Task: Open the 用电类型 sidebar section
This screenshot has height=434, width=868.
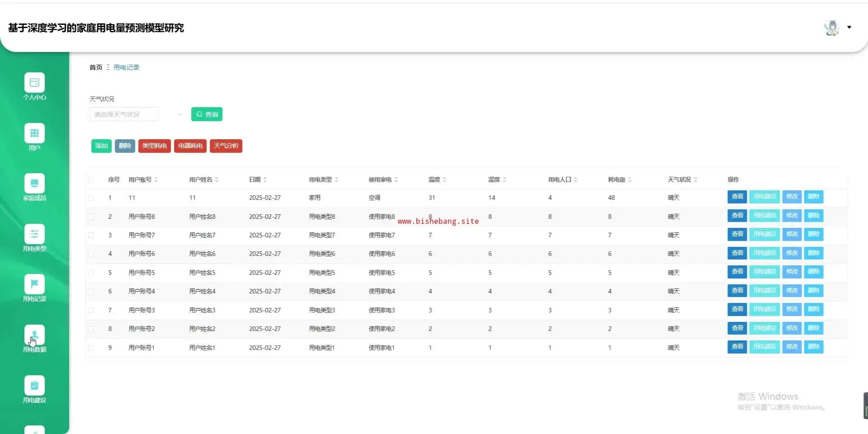Action: 34,238
